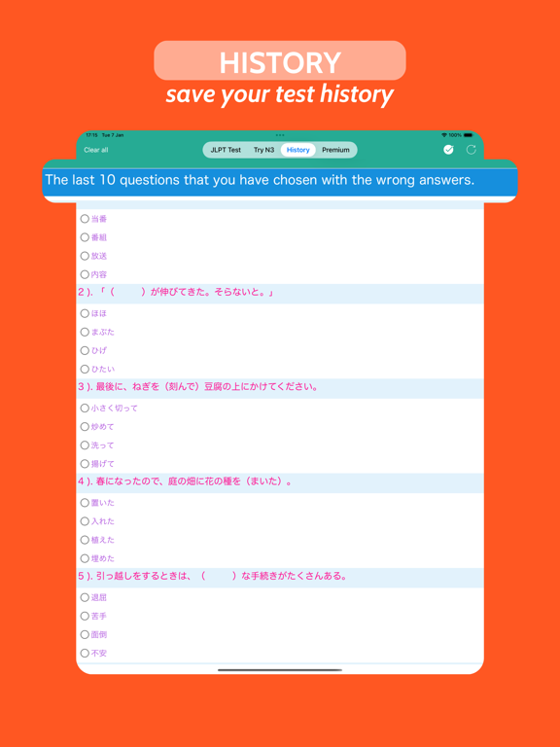Select the 苦手 radio option
The width and height of the screenshot is (560, 747).
coord(85,616)
